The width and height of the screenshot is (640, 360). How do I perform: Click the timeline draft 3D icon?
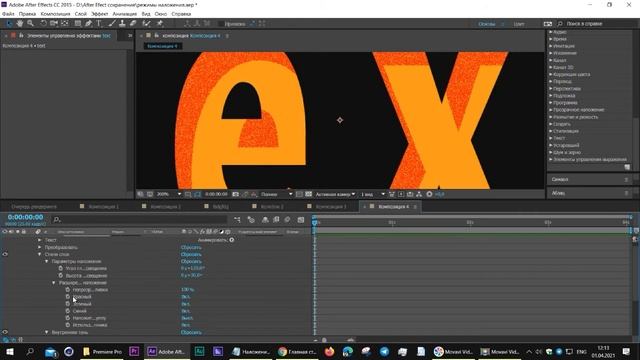(251, 220)
